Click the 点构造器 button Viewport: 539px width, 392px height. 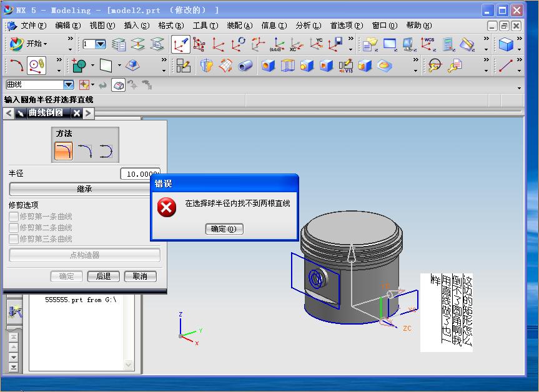pos(84,255)
